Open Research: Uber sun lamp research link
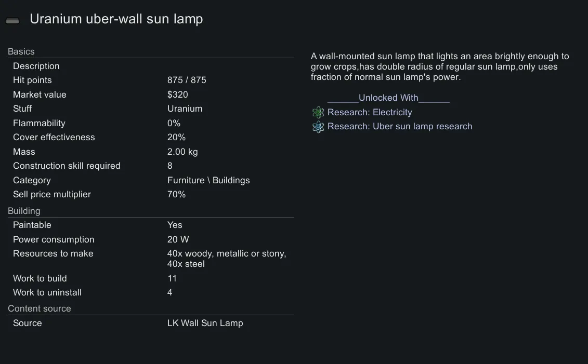 click(x=400, y=127)
